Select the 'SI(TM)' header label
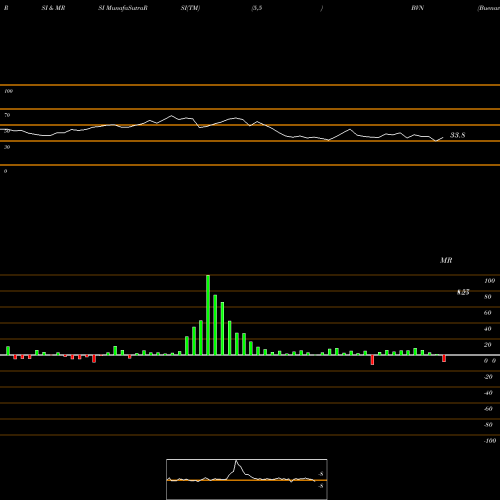Viewport: 500px width, 500px height. tap(190, 8)
